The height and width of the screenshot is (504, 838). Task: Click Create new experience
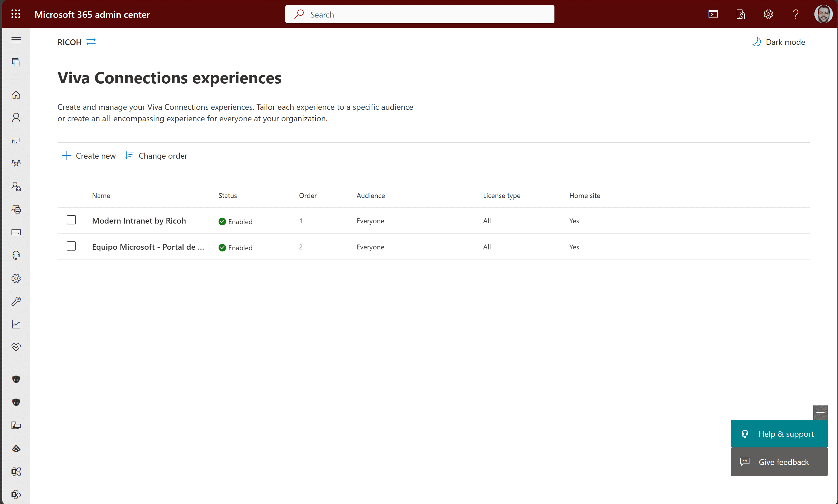(89, 156)
